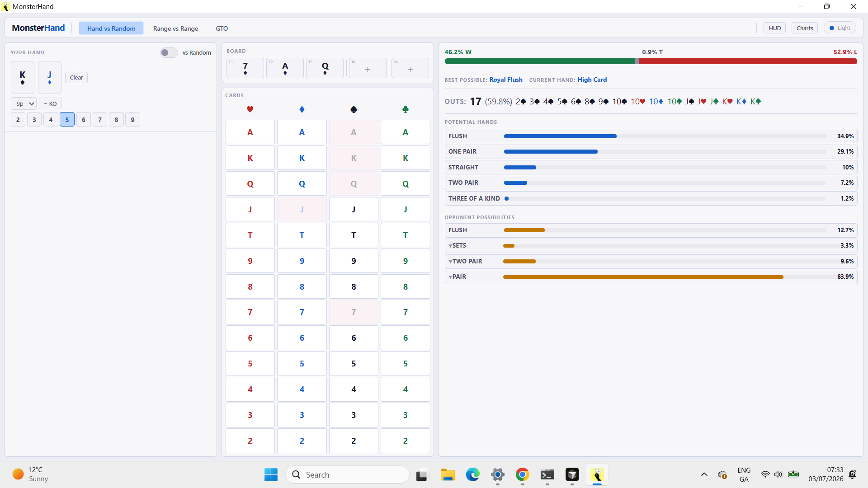
Task: Add a turn card with plus slot
Action: 368,68
